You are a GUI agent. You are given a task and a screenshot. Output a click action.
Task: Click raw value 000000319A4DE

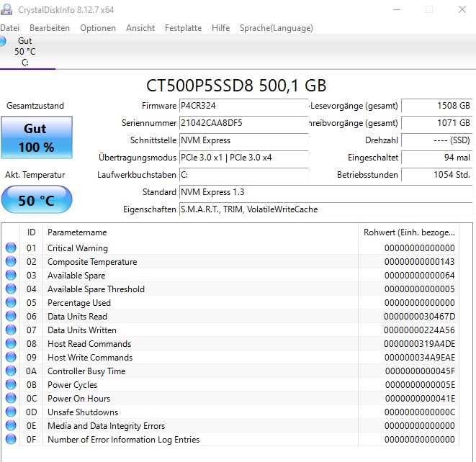420,344
